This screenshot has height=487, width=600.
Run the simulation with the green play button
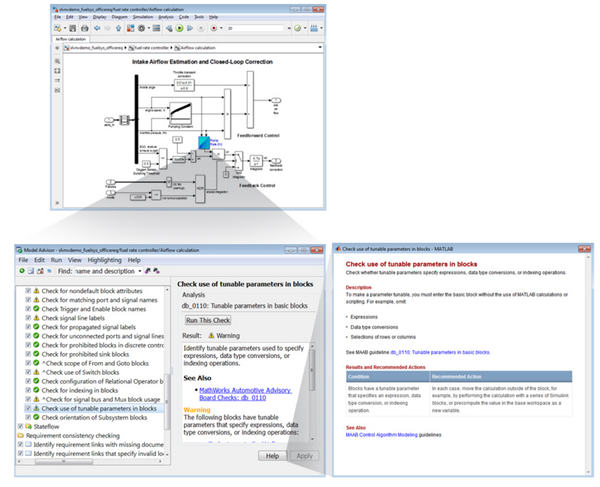click(179, 28)
